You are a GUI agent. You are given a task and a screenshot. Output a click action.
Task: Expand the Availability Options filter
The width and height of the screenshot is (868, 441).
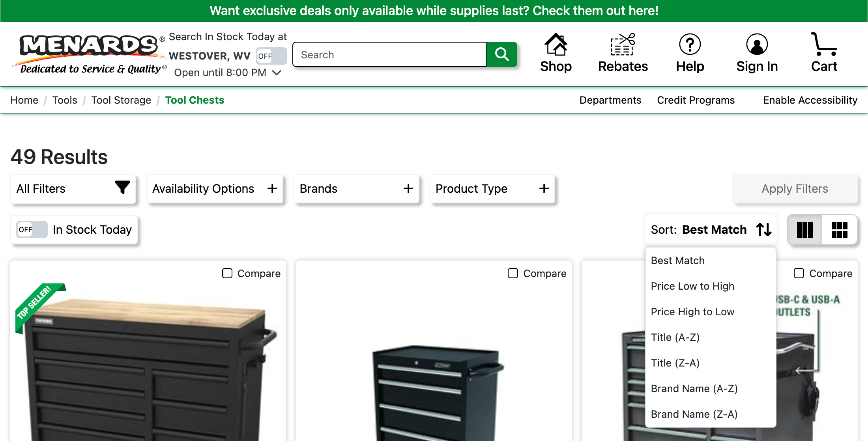click(x=273, y=188)
